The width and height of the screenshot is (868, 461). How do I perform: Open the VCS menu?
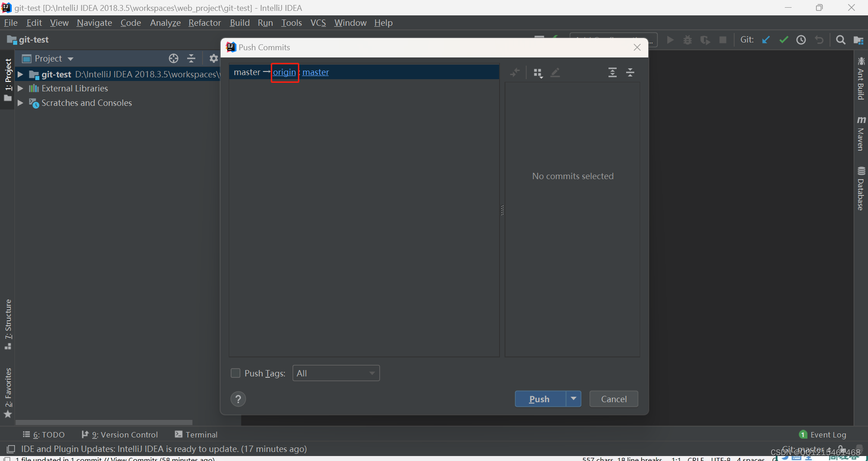coord(318,23)
